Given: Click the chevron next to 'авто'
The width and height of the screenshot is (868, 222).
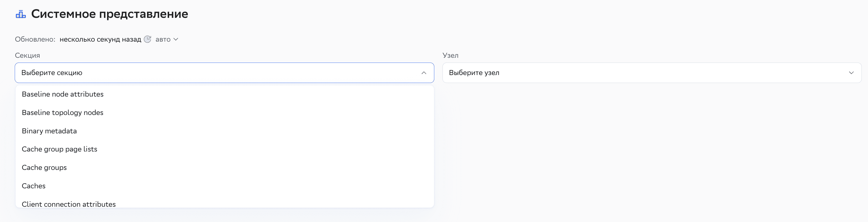Looking at the screenshot, I should [x=176, y=39].
